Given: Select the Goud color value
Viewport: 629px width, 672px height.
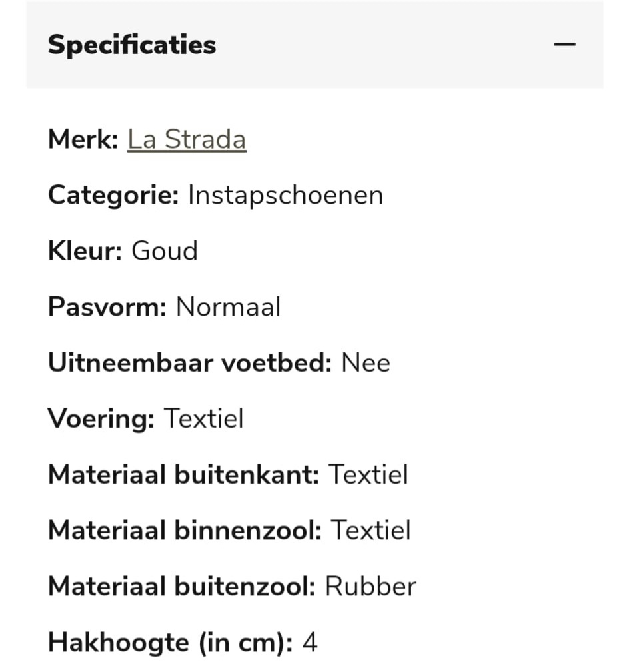Looking at the screenshot, I should pos(165,252).
